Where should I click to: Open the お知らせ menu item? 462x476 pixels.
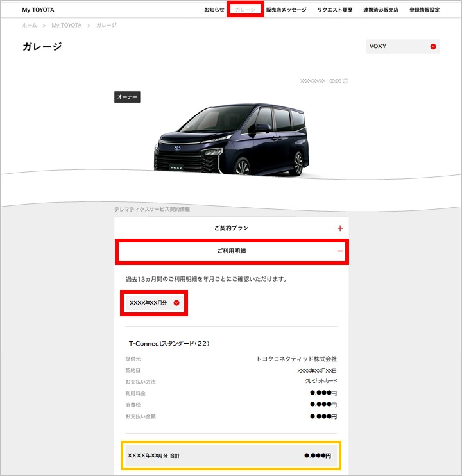[214, 10]
